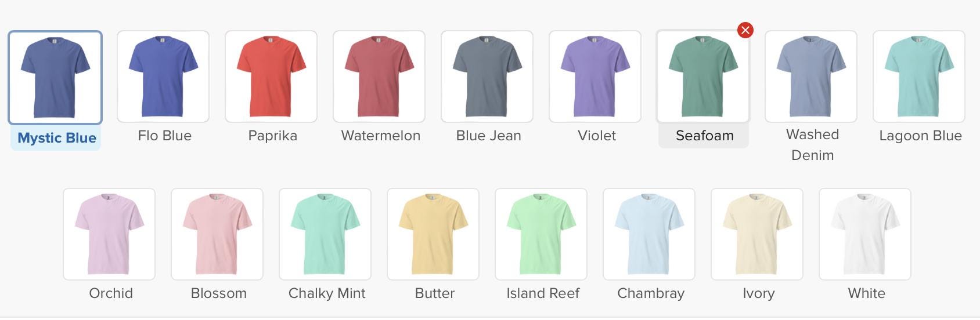Choose the Chambray t-shirt swatch
This screenshot has height=320, width=980.
[x=649, y=234]
